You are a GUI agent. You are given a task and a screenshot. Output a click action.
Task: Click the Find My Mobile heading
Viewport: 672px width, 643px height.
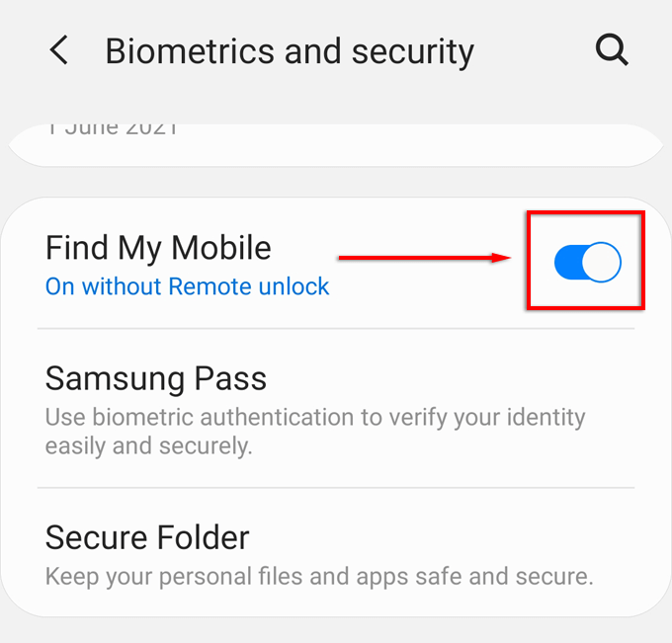point(158,248)
